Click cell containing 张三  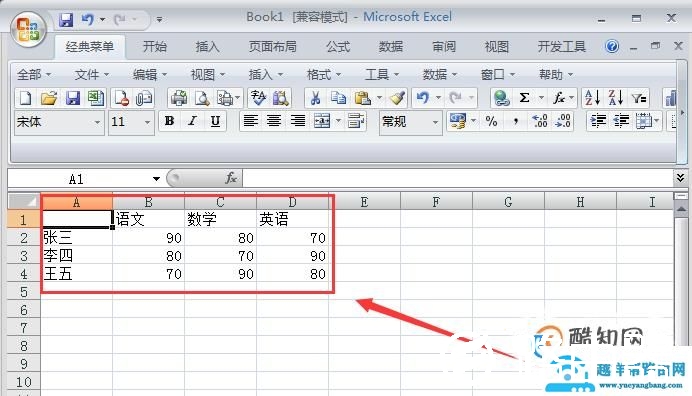coord(77,238)
